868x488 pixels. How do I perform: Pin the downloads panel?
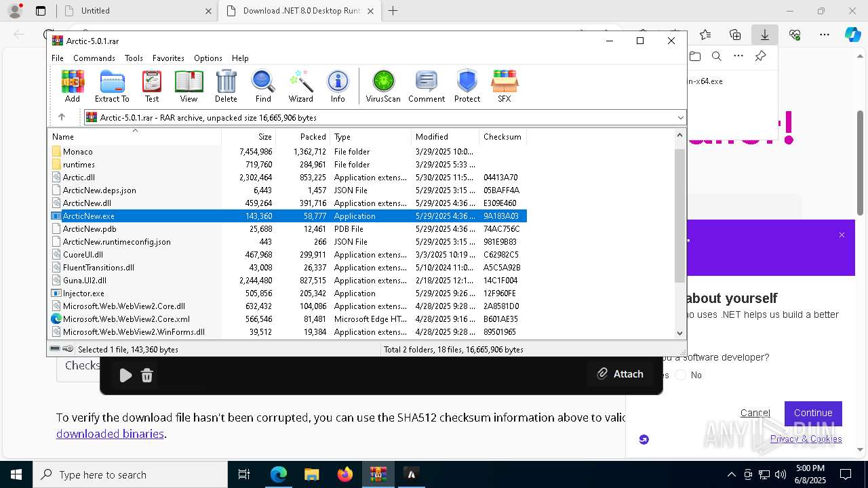[x=761, y=57]
